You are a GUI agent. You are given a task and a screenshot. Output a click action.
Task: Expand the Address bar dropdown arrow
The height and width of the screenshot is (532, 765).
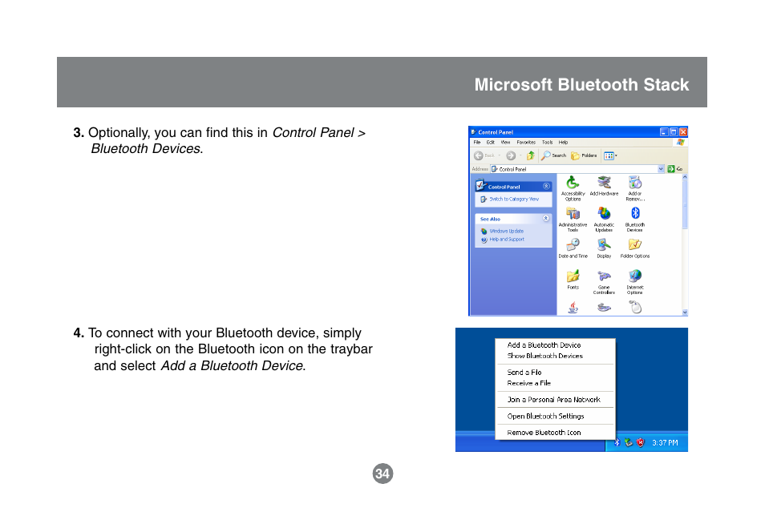pos(661,169)
